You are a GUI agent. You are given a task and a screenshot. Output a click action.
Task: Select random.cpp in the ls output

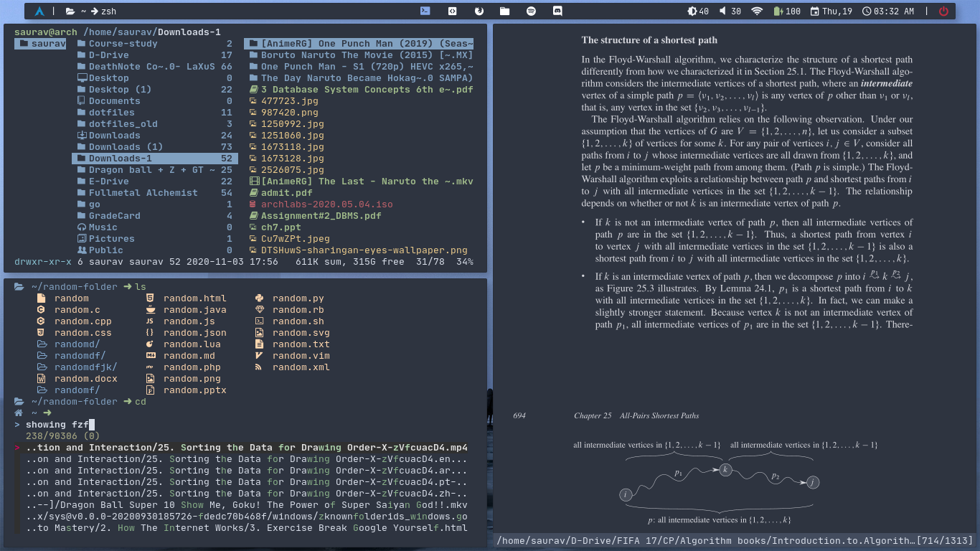click(83, 321)
